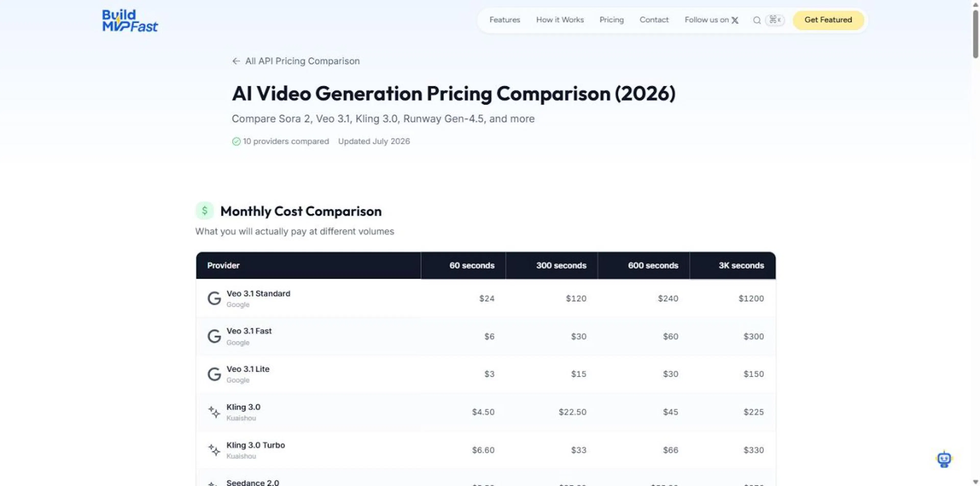
Task: Click the 3K seconds column header
Action: (732, 265)
